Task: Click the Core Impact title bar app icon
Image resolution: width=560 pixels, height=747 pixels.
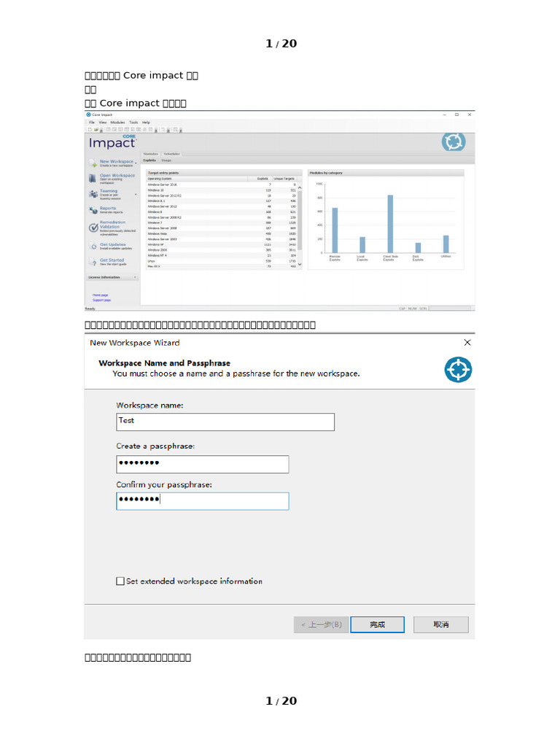Action: pyautogui.click(x=88, y=115)
